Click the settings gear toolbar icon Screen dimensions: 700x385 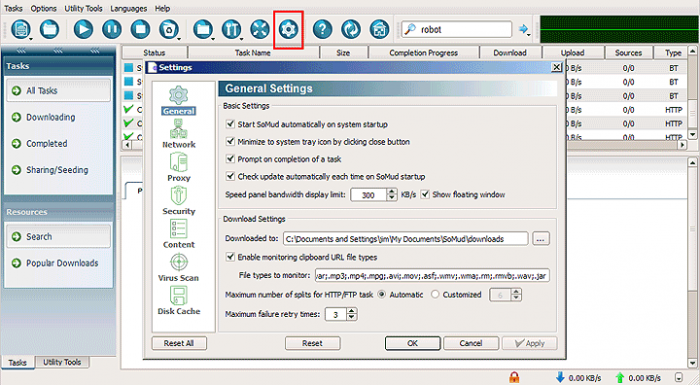[x=288, y=29]
